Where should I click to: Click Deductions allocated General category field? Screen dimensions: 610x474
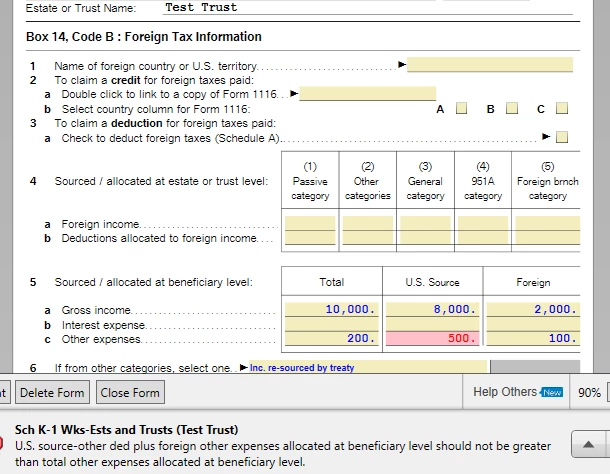point(425,238)
